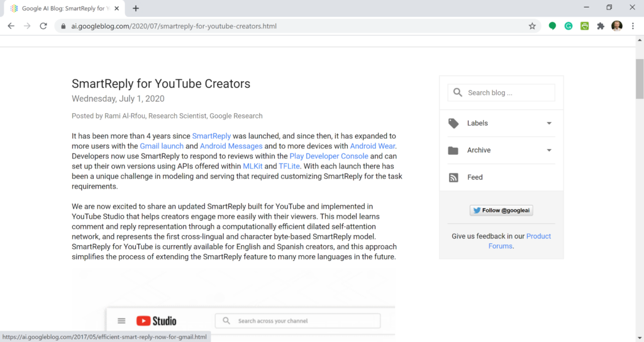This screenshot has height=342, width=644.
Task: Click the scrollbar down arrow
Action: [x=640, y=338]
